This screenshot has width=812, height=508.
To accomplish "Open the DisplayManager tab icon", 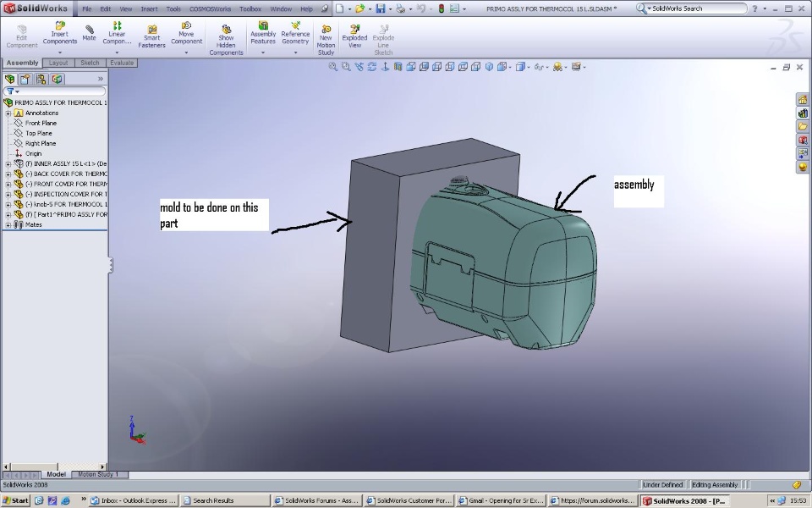I will 57,79.
